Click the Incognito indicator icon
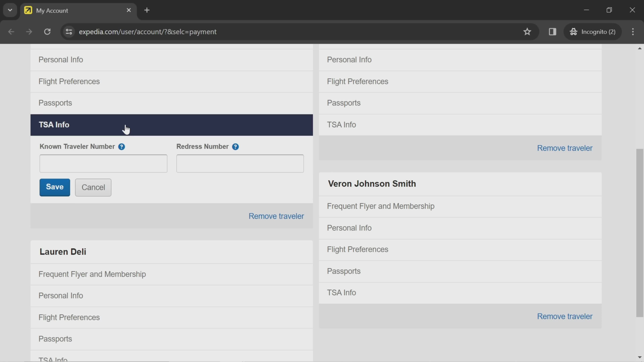 pos(574,31)
